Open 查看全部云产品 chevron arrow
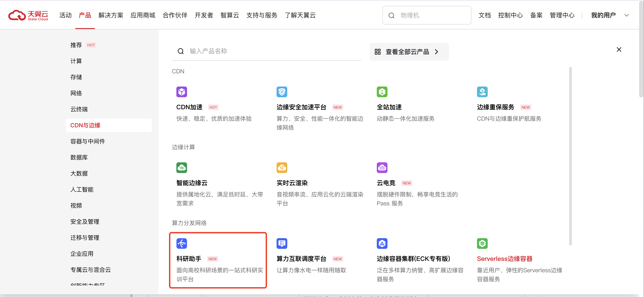This screenshot has width=644, height=297. tap(436, 52)
